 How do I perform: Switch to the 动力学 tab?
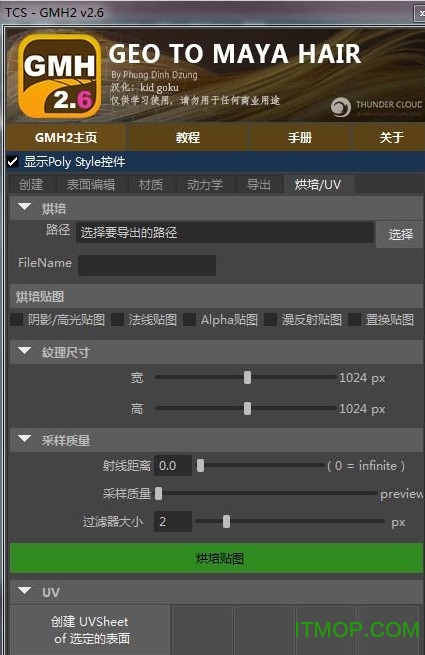pyautogui.click(x=205, y=185)
